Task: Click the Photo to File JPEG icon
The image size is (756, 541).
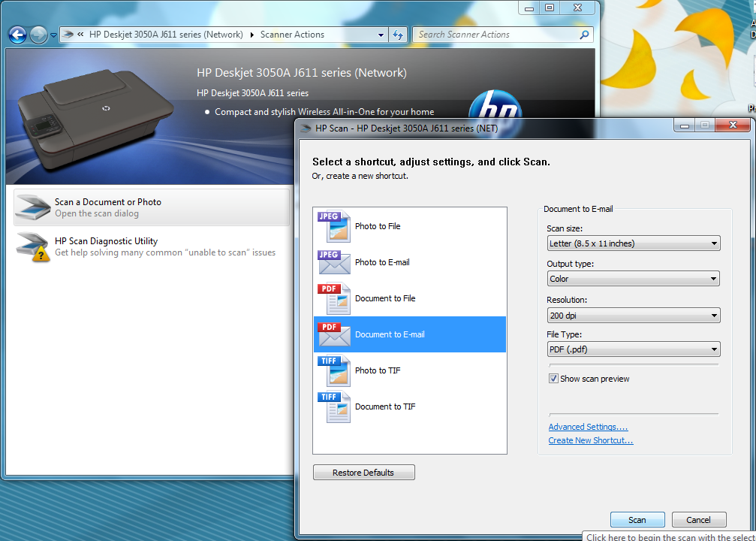Action: tap(334, 225)
